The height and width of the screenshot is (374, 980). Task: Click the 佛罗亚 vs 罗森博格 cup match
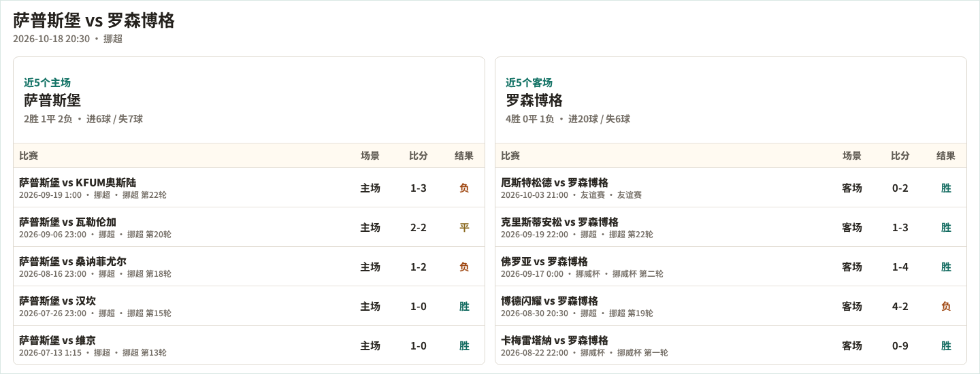tap(731, 267)
